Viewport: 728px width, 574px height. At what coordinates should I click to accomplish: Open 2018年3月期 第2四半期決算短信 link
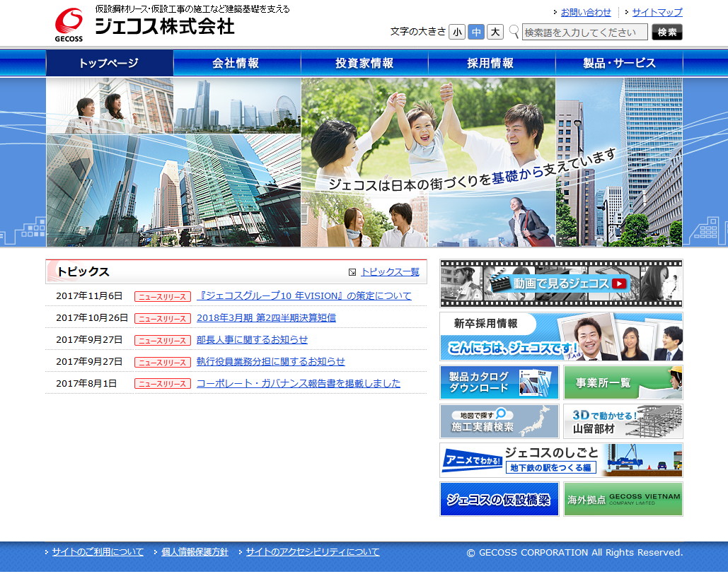click(x=267, y=318)
